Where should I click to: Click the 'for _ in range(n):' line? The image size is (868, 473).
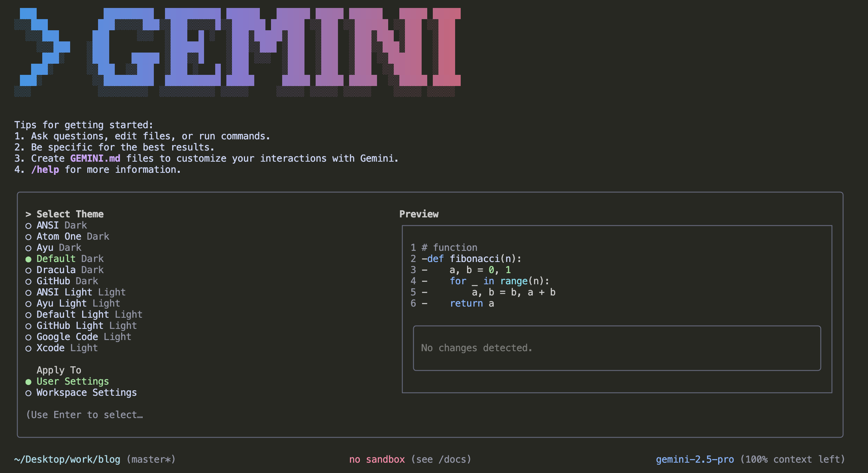click(x=500, y=281)
